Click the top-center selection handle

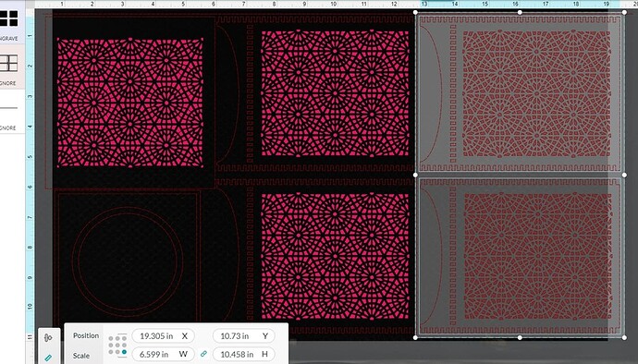click(x=520, y=12)
